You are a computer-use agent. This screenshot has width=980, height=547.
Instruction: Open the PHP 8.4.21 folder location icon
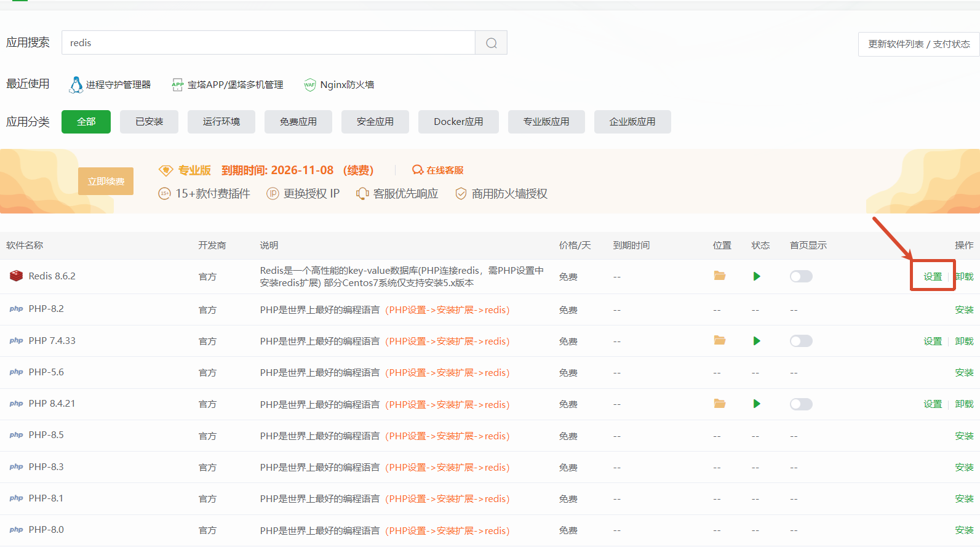pyautogui.click(x=720, y=404)
